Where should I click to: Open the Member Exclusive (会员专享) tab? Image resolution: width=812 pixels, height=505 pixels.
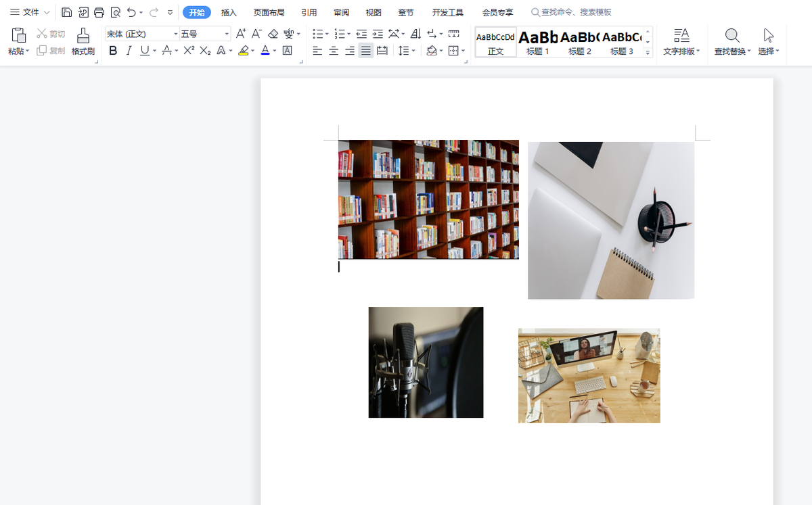click(x=497, y=12)
